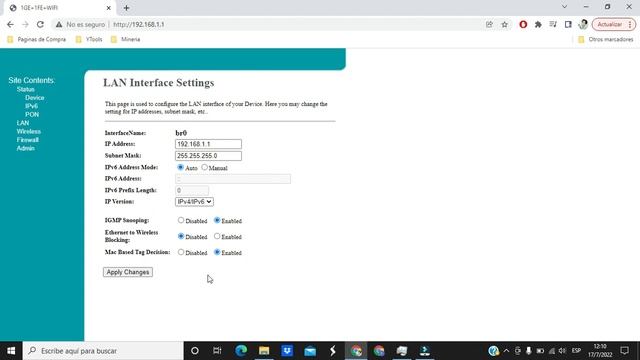The width and height of the screenshot is (640, 360).
Task: Select Manual IPv6 Address Mode
Action: [x=204, y=167]
